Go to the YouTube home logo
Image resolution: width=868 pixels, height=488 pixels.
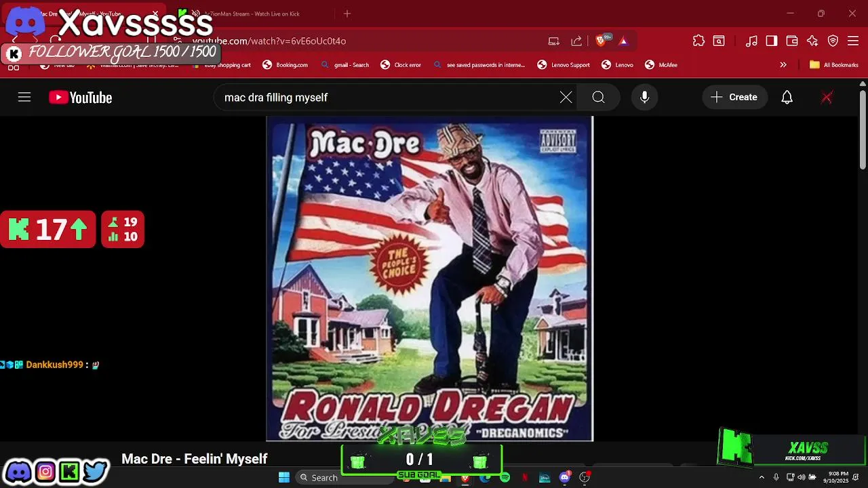point(80,98)
